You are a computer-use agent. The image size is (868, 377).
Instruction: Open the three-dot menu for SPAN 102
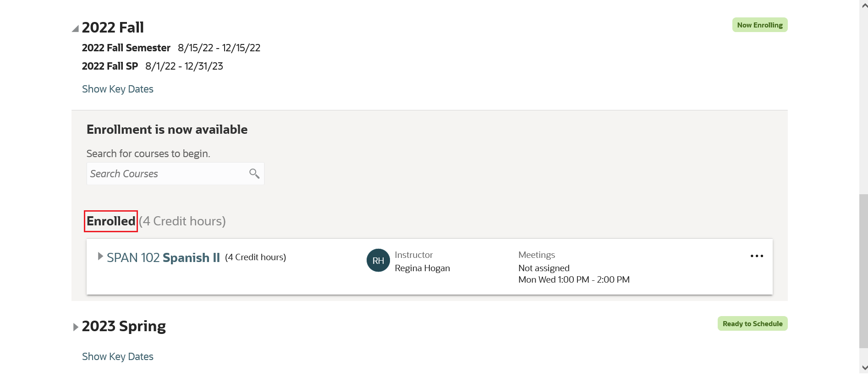[757, 256]
